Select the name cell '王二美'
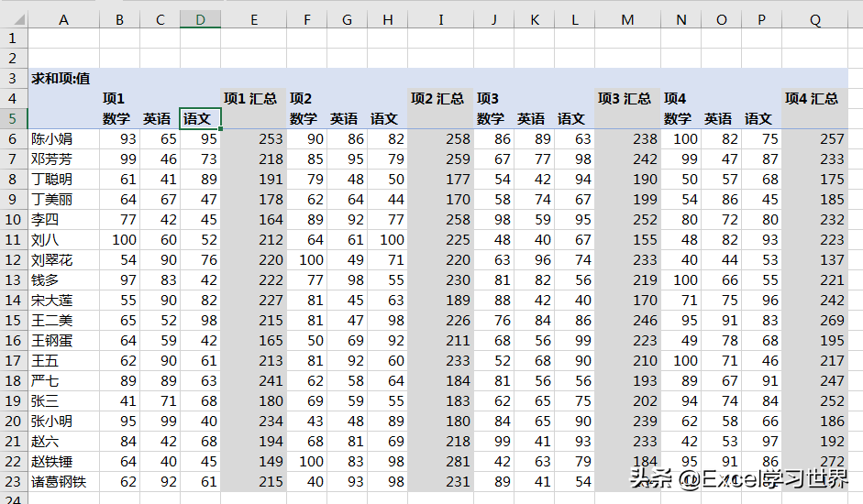 64,320
